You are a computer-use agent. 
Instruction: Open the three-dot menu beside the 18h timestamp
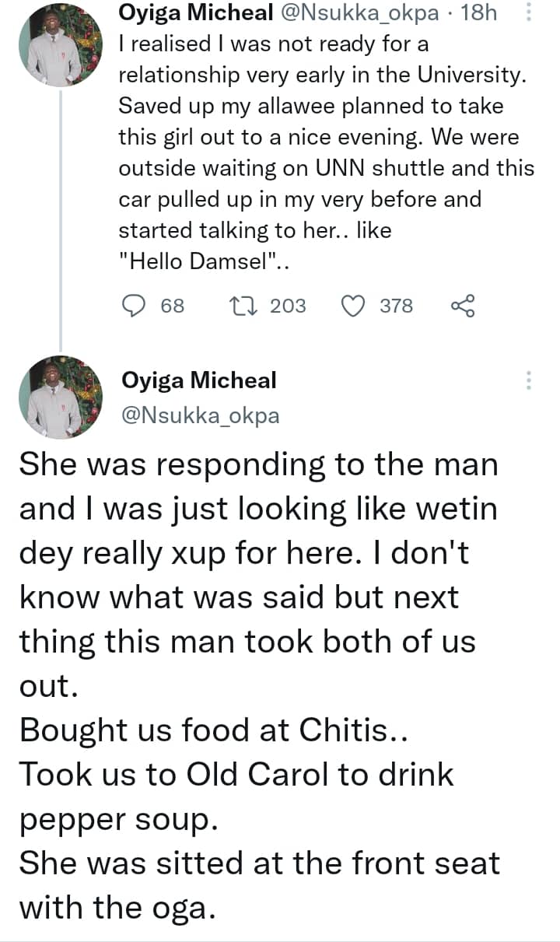pyautogui.click(x=529, y=13)
